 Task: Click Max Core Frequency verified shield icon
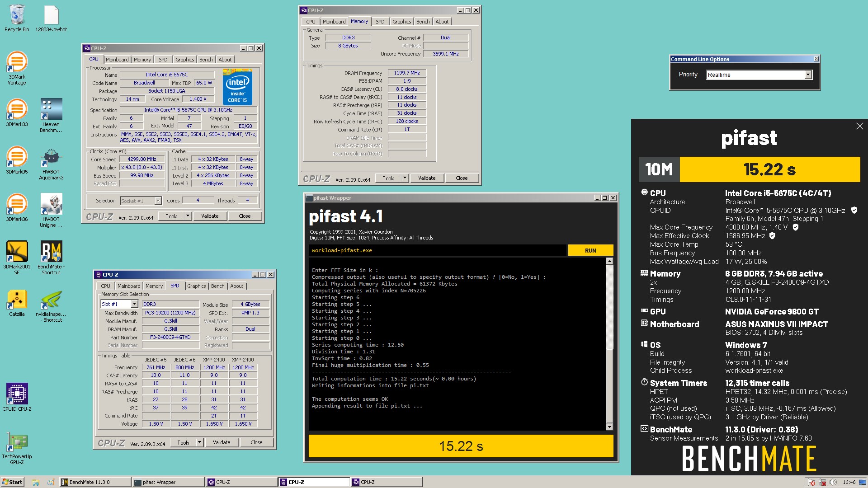pyautogui.click(x=796, y=227)
